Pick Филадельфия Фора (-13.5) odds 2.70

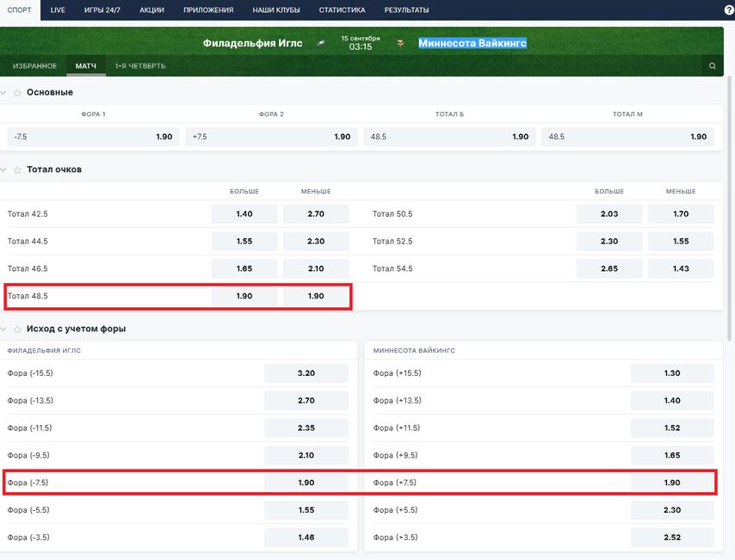[x=306, y=401]
